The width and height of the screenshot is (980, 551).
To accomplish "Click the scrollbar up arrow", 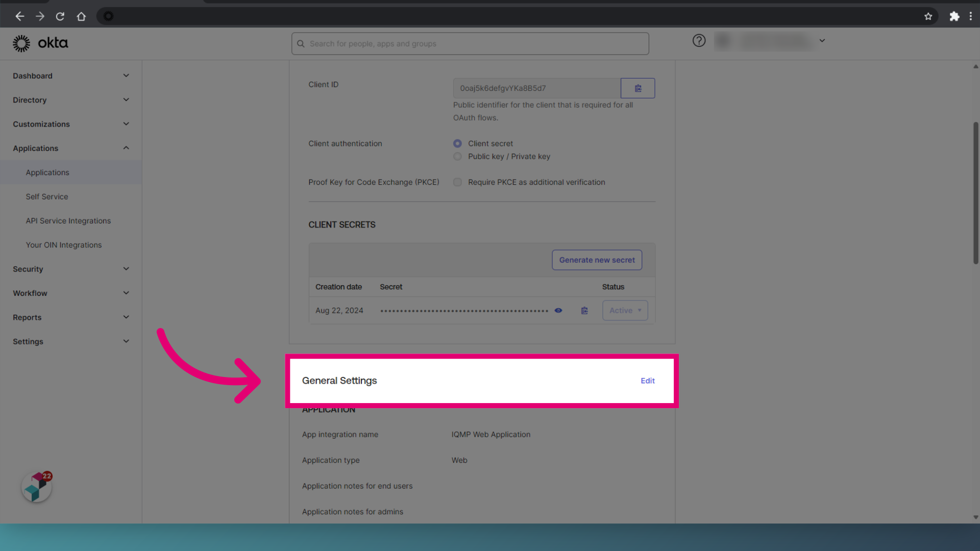I will [975, 66].
